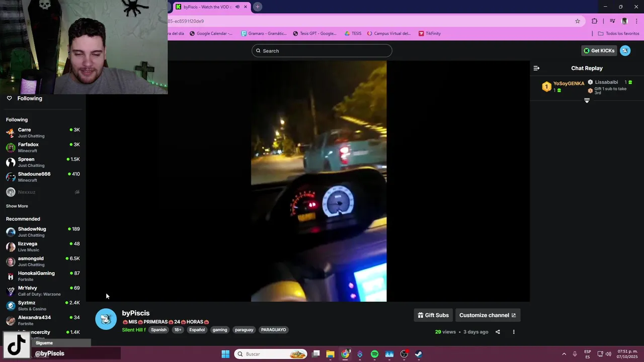
Task: Open TESIS Drive bookmark
Action: tap(353, 34)
